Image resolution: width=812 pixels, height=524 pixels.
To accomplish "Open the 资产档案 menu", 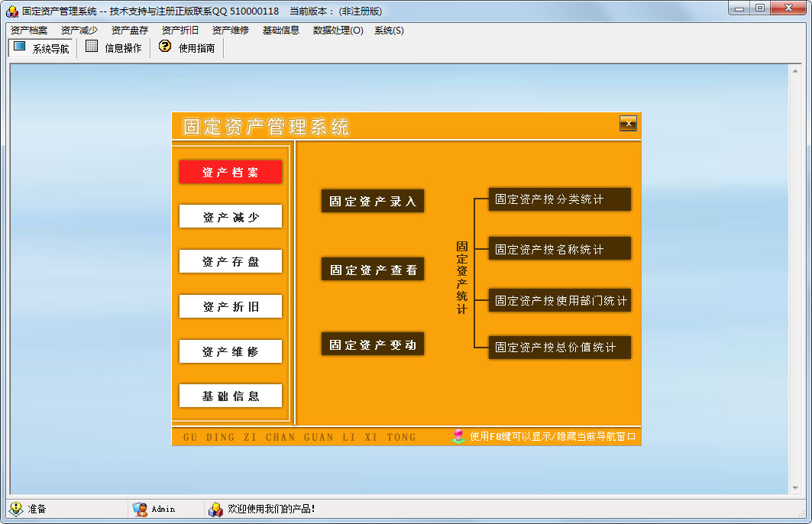I will tap(29, 31).
